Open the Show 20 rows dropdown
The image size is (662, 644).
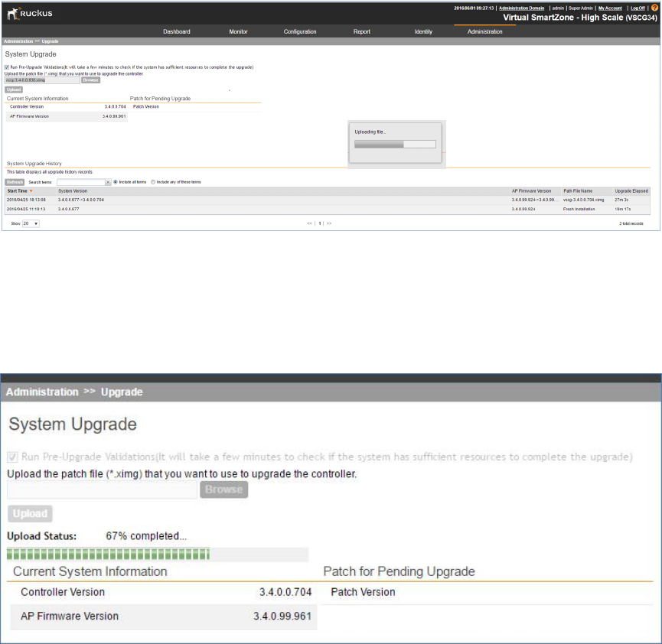click(x=31, y=223)
